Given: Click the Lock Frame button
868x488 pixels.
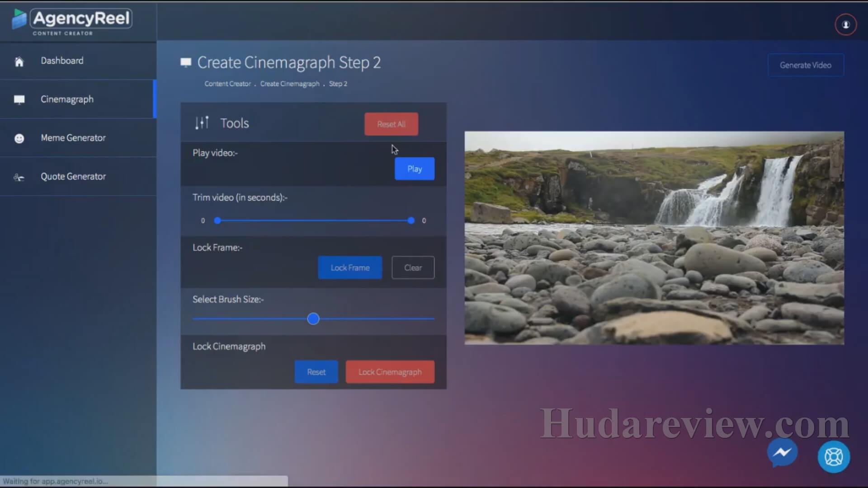Looking at the screenshot, I should click(350, 267).
